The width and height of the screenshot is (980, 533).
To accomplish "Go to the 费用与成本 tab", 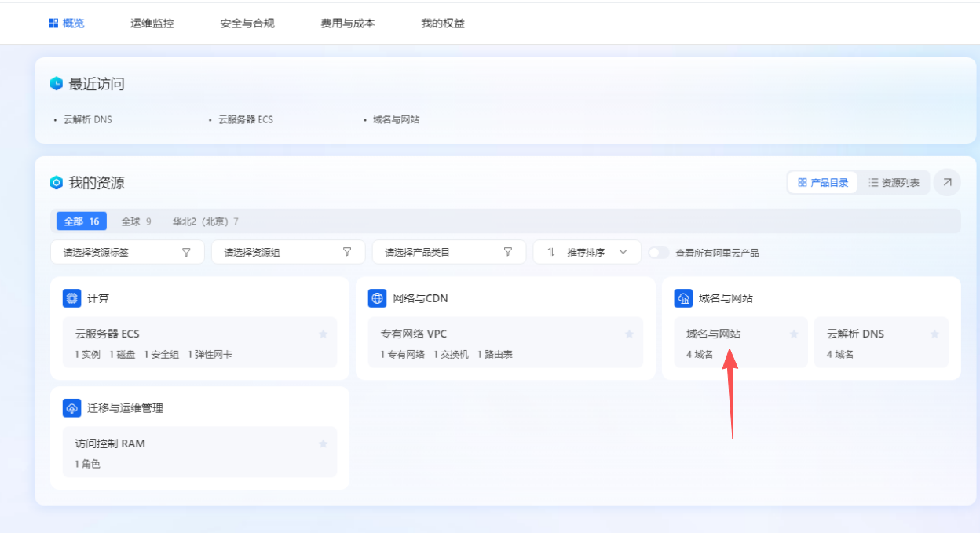I will [347, 24].
